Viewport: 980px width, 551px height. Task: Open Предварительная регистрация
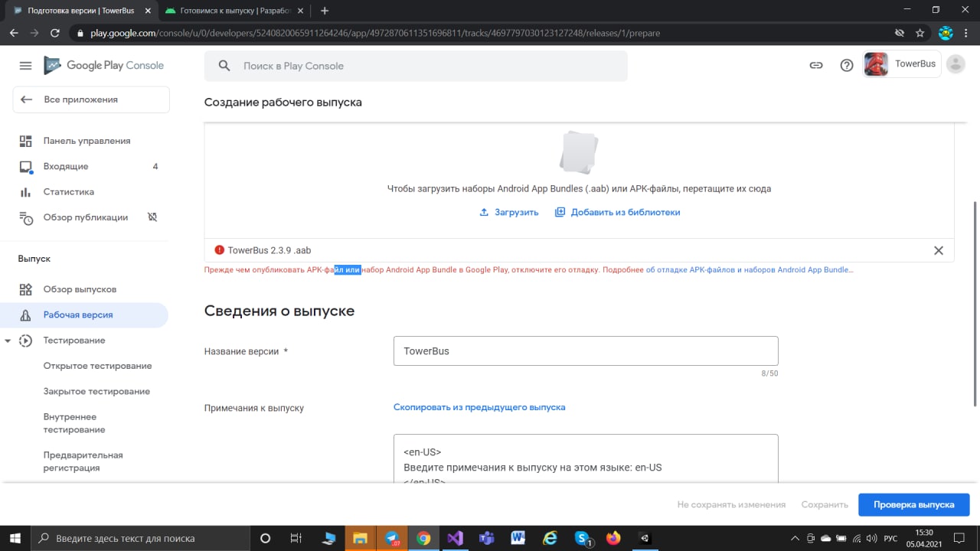83,461
